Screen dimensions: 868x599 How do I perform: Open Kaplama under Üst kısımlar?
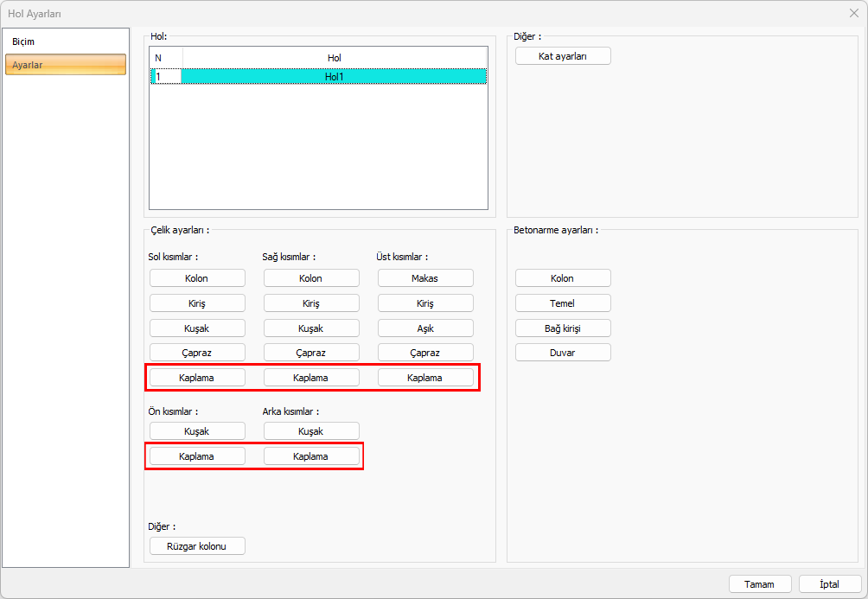[x=425, y=378]
